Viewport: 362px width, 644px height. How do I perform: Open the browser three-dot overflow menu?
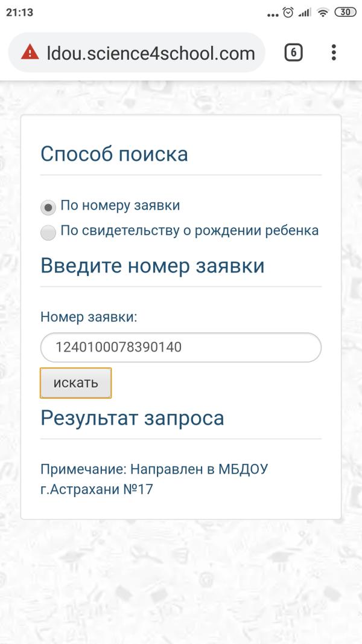coord(334,53)
